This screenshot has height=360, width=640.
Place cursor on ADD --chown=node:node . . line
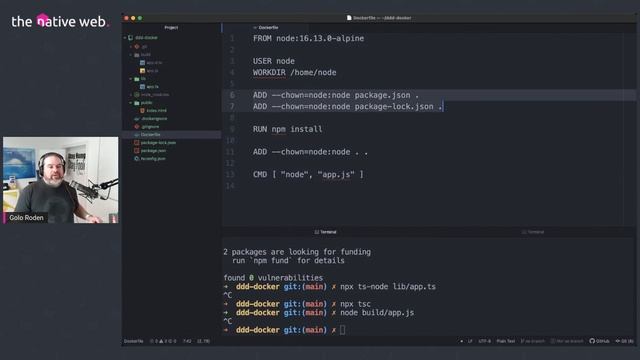click(x=310, y=152)
